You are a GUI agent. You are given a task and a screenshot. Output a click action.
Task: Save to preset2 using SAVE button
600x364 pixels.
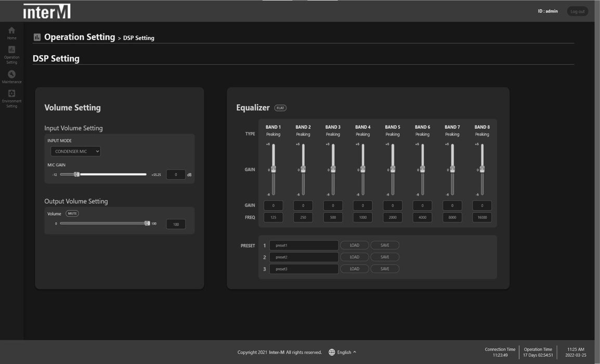[385, 257]
